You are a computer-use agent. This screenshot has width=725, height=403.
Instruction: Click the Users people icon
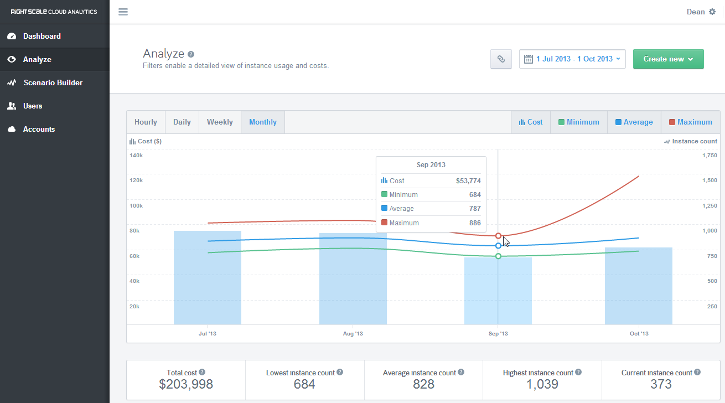tap(12, 106)
